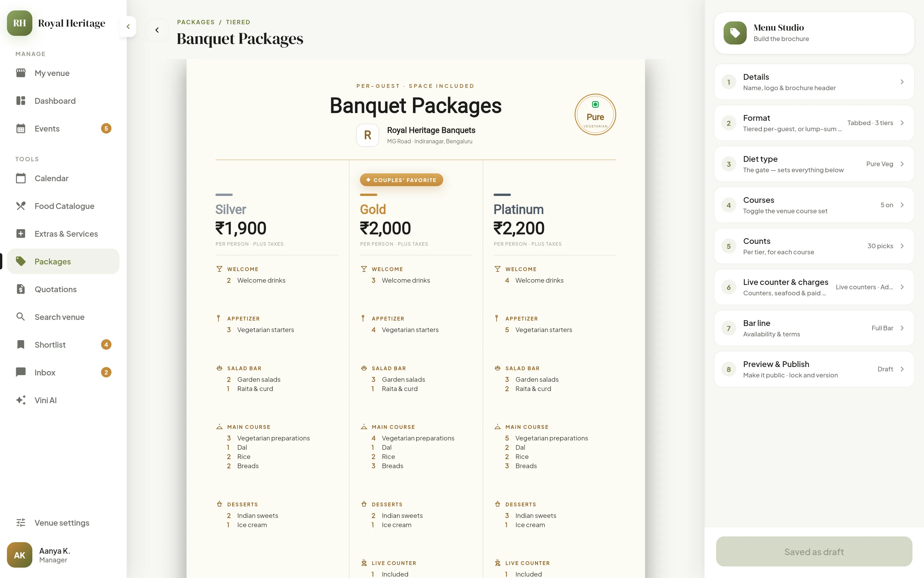This screenshot has width=924, height=578.
Task: Click the PACKAGES breadcrumb link
Action: 196,22
